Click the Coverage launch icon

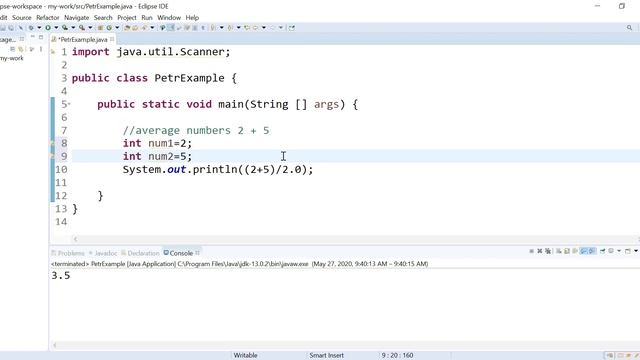click(x=65, y=28)
